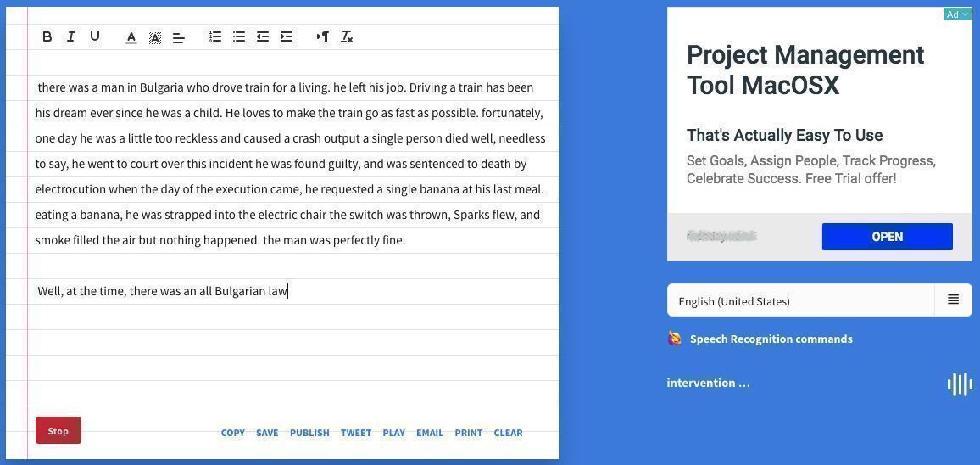Open the text color picker
The height and width of the screenshot is (465, 980).
coord(131,37)
